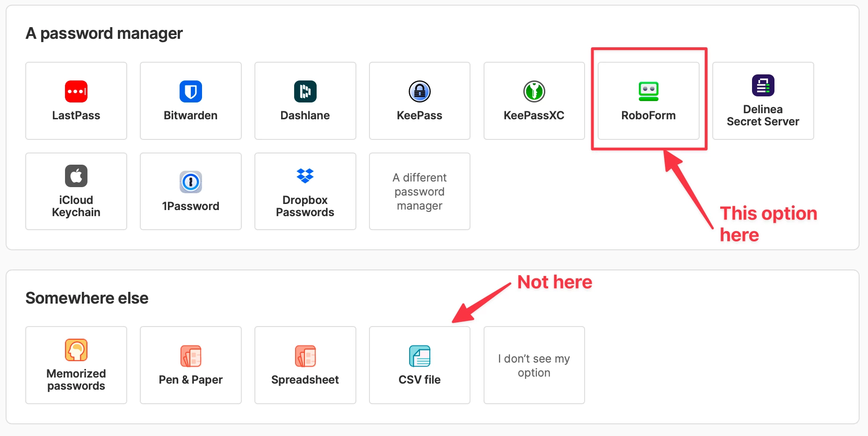The height and width of the screenshot is (436, 868).
Task: Pick the CSV file document icon
Action: tap(420, 356)
